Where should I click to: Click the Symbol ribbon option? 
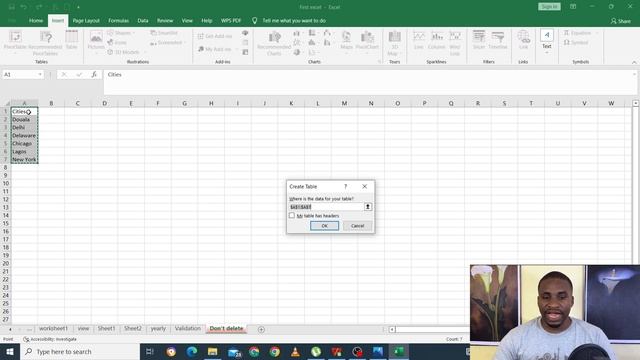576,42
